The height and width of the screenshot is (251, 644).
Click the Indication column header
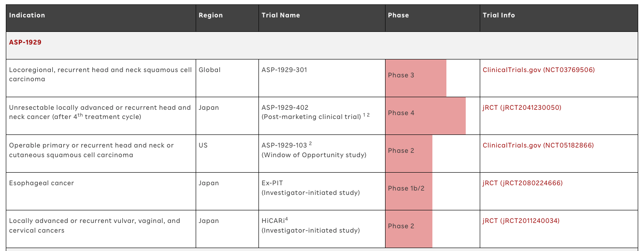pyautogui.click(x=27, y=15)
